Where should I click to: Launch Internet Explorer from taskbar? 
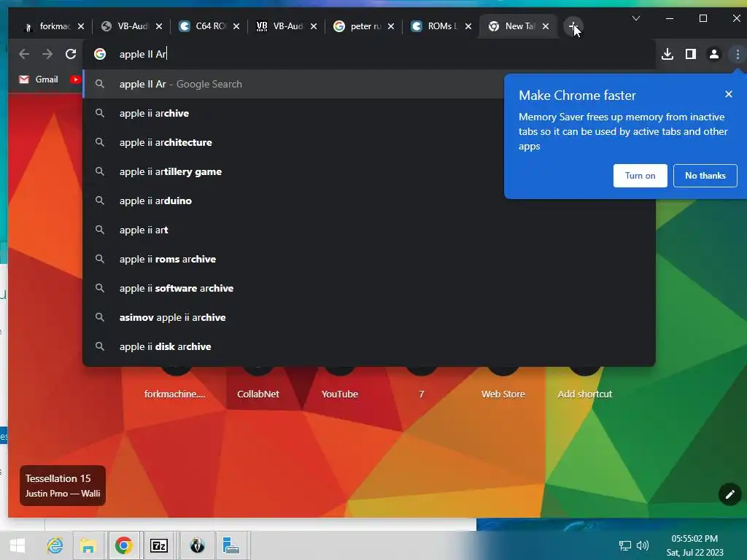(x=55, y=545)
